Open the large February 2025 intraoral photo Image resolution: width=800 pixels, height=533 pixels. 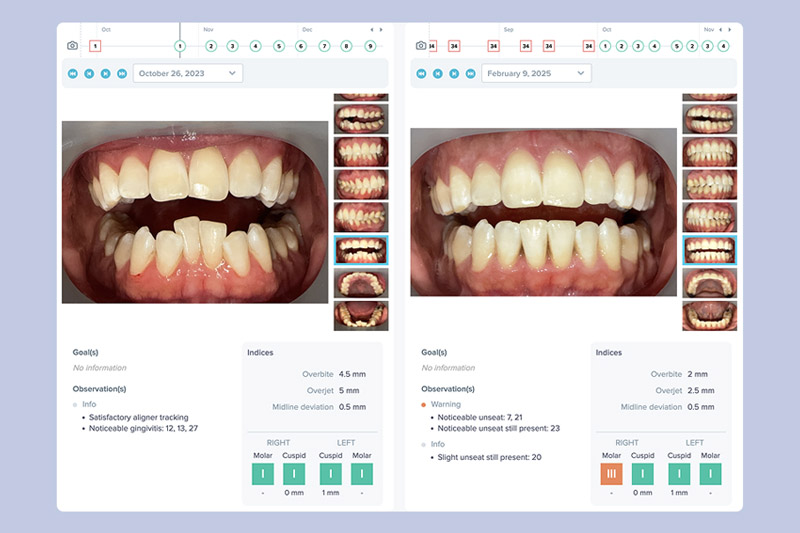tap(544, 212)
